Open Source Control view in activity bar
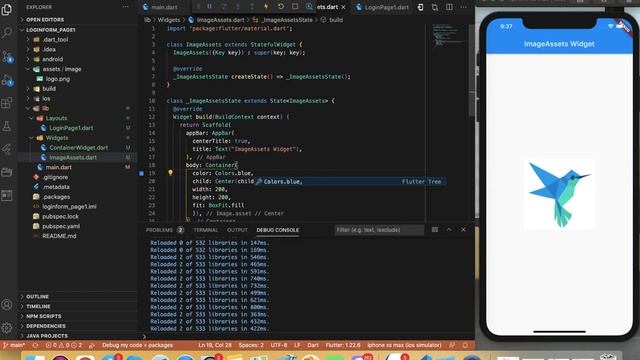640x360 pixels. tap(7, 57)
